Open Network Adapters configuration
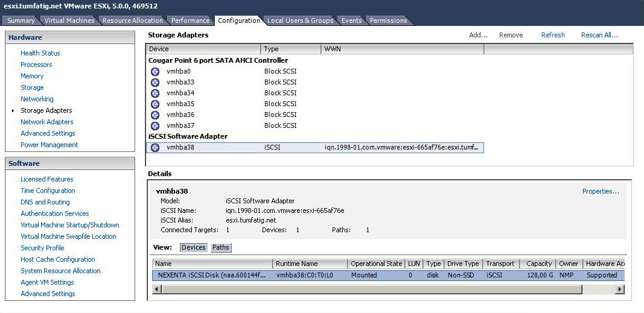 (47, 122)
